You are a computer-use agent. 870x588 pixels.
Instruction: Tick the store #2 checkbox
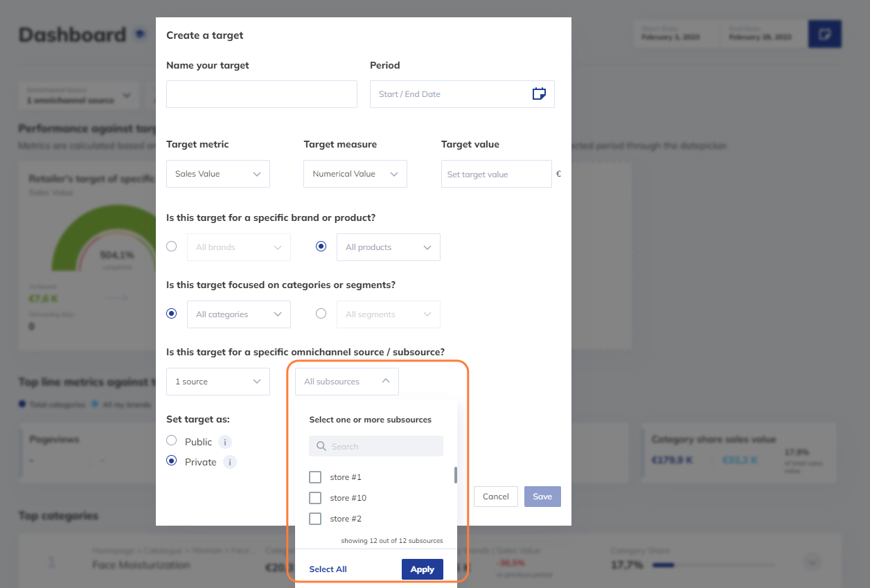tap(315, 519)
